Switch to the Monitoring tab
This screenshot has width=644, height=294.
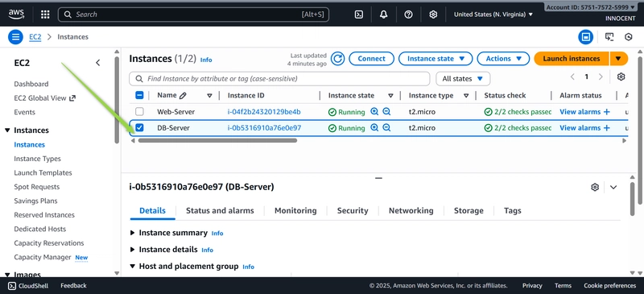click(x=295, y=210)
